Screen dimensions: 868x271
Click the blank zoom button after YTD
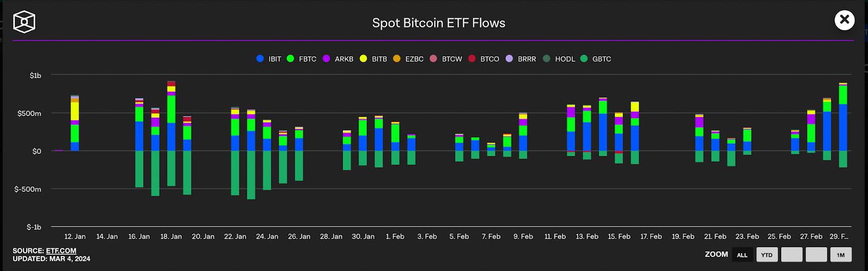(792, 255)
